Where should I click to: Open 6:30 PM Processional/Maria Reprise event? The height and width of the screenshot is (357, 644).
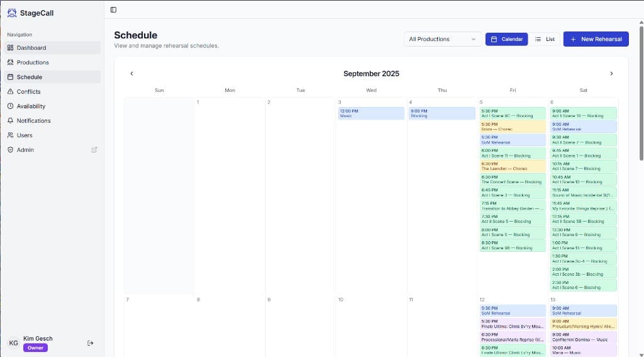513,337
